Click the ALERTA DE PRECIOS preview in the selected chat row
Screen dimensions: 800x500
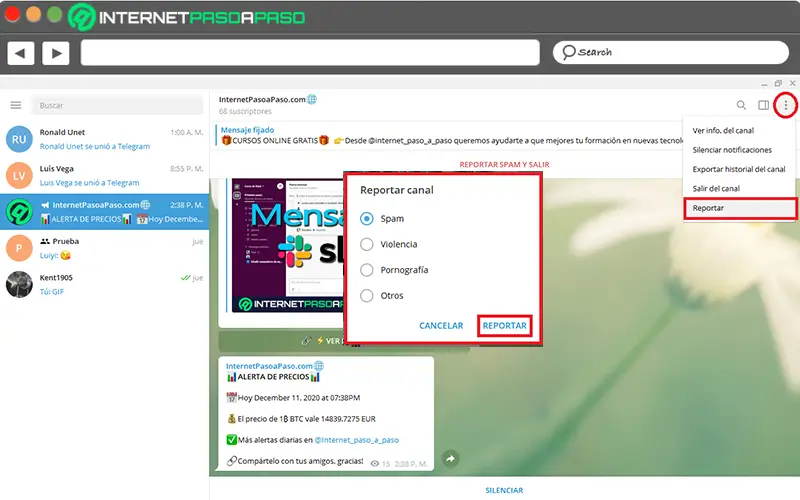click(86, 219)
